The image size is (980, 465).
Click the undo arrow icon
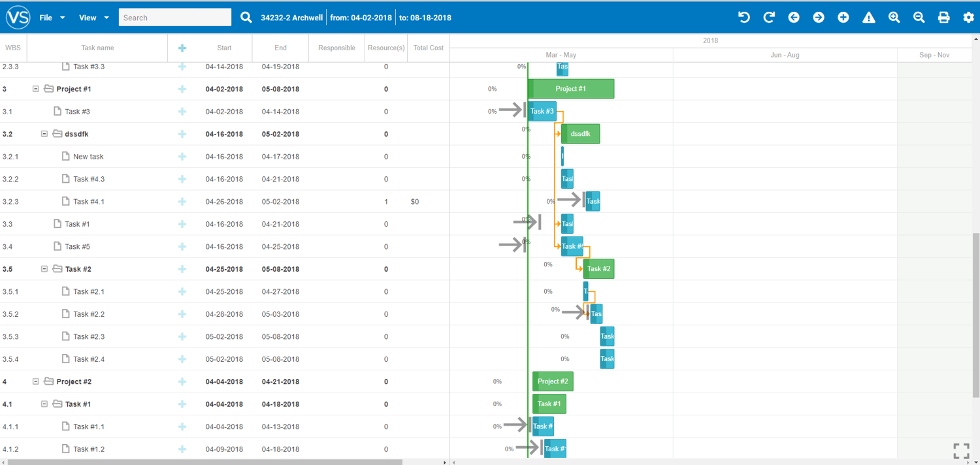(743, 18)
